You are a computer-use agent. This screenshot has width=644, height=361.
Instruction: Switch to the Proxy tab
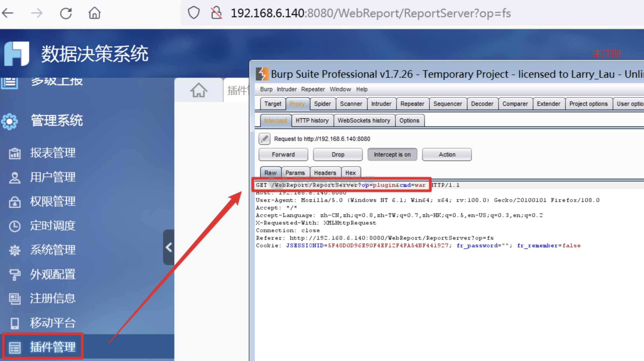coord(297,104)
